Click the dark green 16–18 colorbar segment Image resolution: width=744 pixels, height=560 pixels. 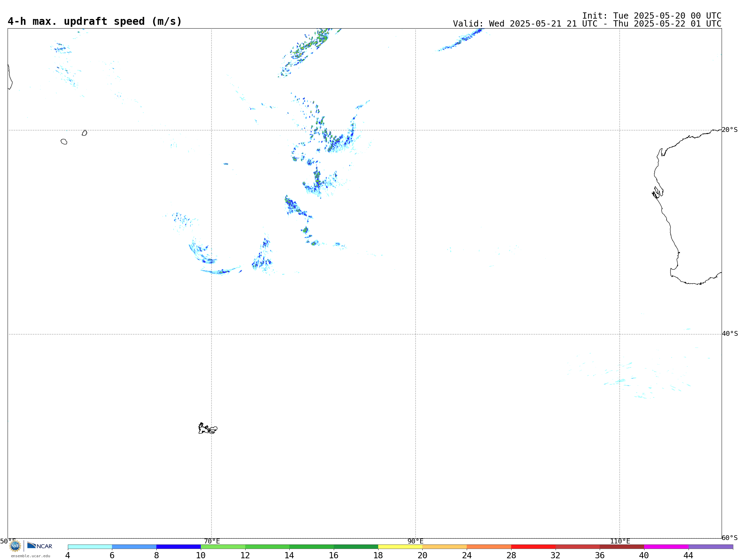point(356,547)
